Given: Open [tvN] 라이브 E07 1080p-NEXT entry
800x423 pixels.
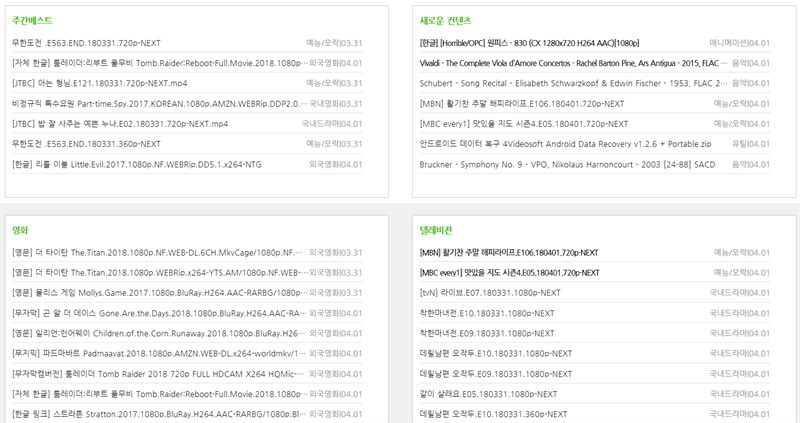Looking at the screenshot, I should tap(490, 293).
